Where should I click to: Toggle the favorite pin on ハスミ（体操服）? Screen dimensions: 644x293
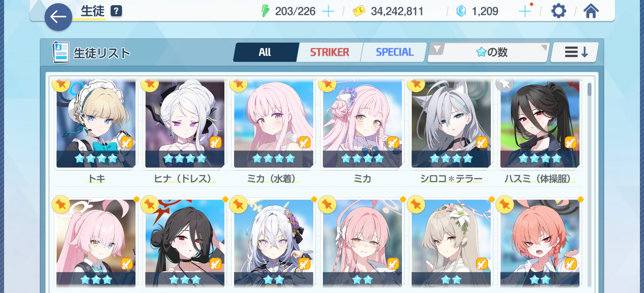coord(505,84)
